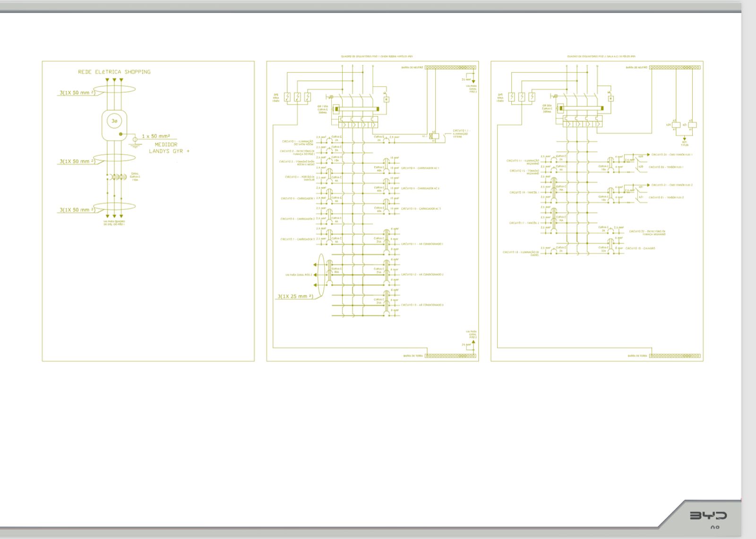
Task: Click the GERAL breaker symbol in the left diagram
Action: 116,177
